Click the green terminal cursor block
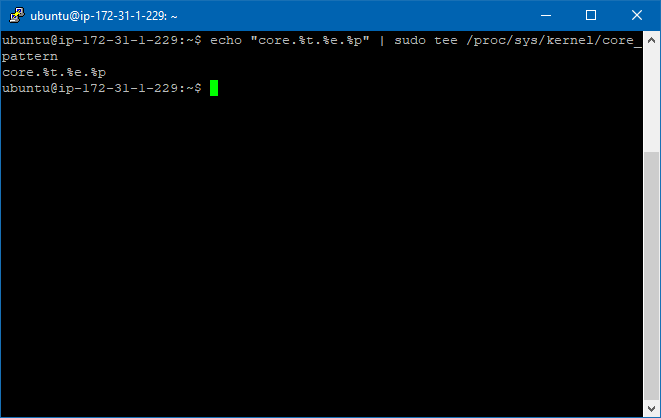The image size is (661, 418). (214, 88)
